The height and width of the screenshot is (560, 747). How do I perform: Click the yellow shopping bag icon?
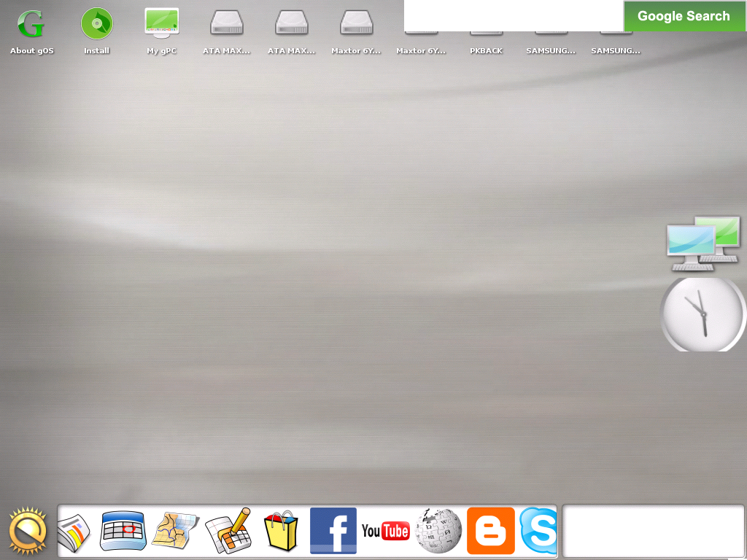(281, 531)
